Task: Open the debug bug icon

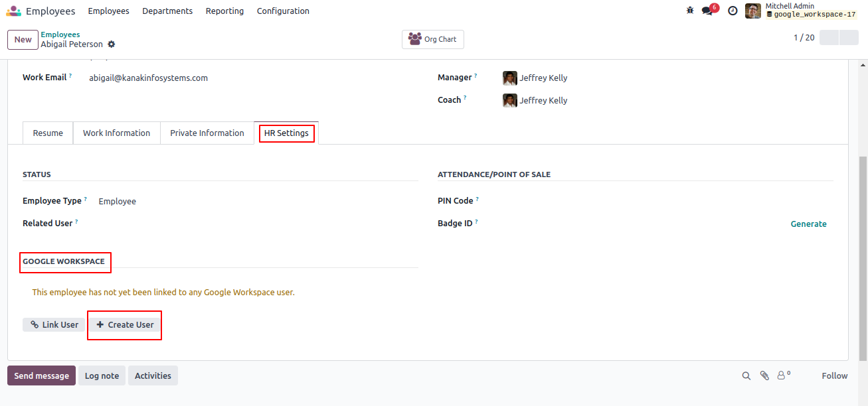Action: pyautogui.click(x=690, y=11)
